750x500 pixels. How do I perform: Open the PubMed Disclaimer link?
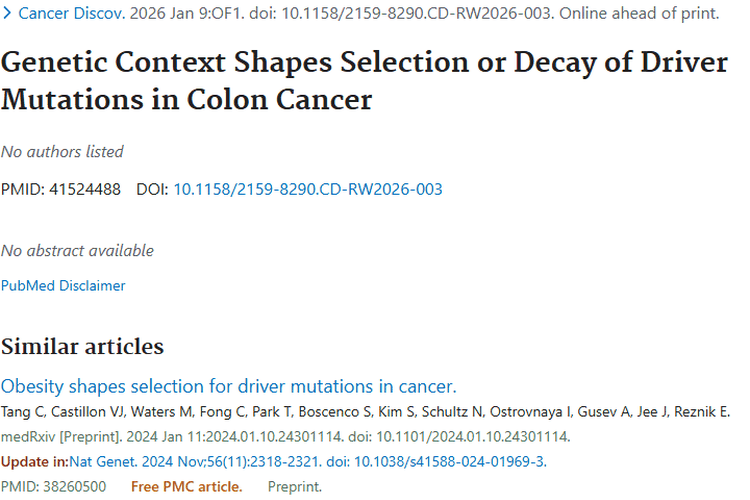[x=63, y=285]
